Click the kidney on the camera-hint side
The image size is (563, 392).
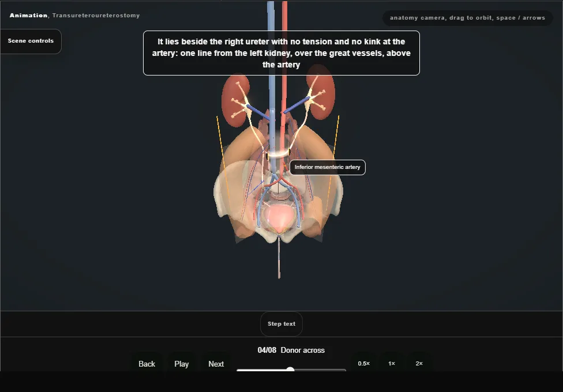coord(321,93)
